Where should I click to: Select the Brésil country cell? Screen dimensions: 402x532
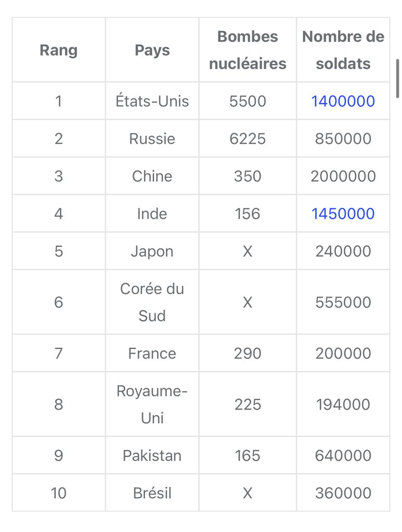[152, 493]
